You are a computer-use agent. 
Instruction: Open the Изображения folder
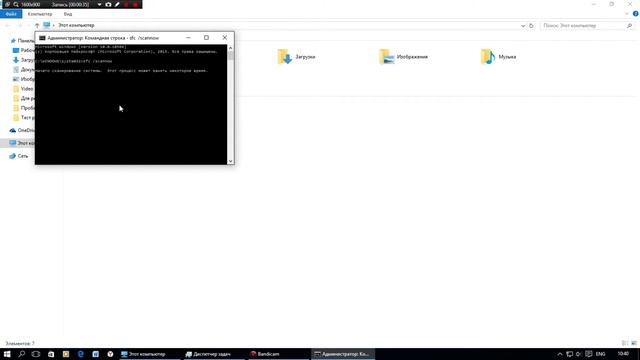tap(403, 57)
